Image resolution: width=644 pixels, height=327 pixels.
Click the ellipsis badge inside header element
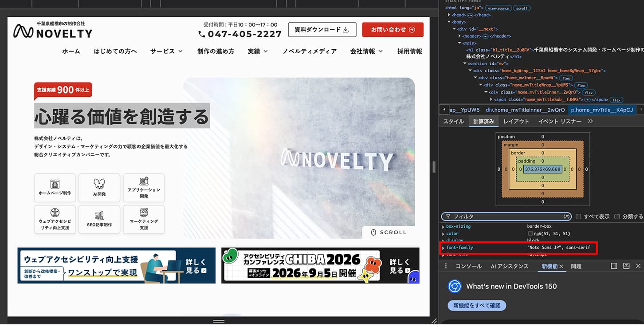click(x=485, y=36)
